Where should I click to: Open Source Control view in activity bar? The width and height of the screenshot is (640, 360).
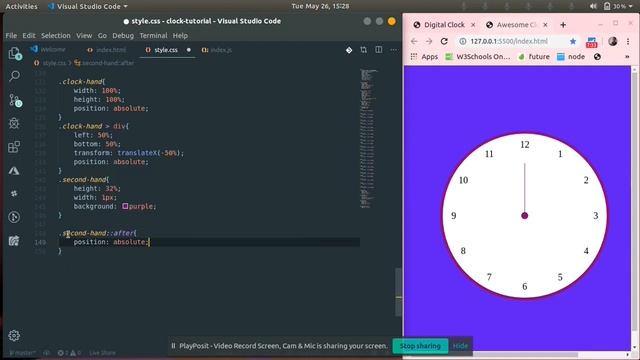pos(16,100)
